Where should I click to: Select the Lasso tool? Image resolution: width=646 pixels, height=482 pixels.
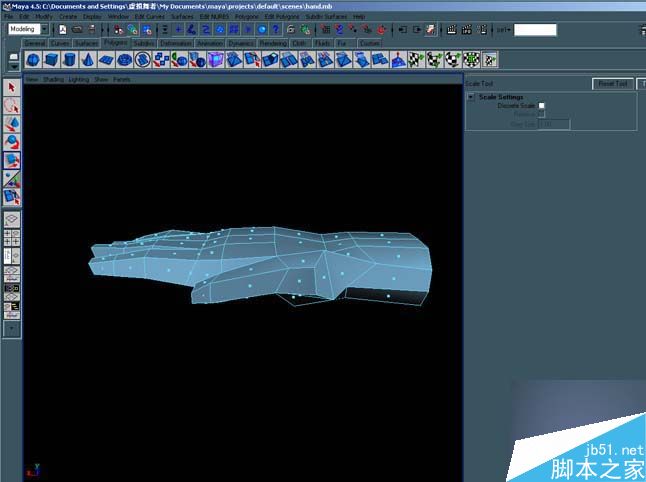click(x=12, y=105)
